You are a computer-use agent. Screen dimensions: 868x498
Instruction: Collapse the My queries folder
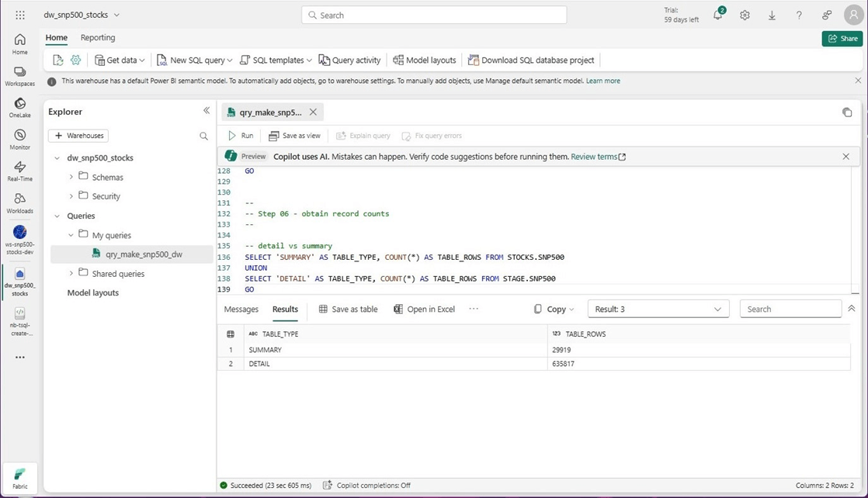point(71,235)
